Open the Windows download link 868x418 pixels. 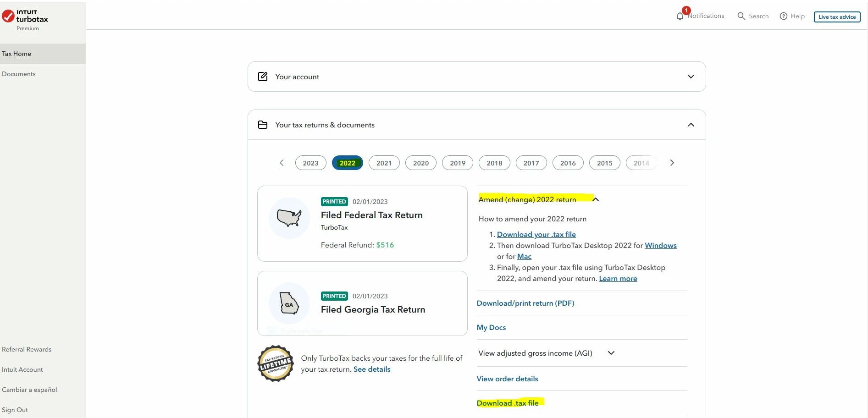pyautogui.click(x=661, y=245)
